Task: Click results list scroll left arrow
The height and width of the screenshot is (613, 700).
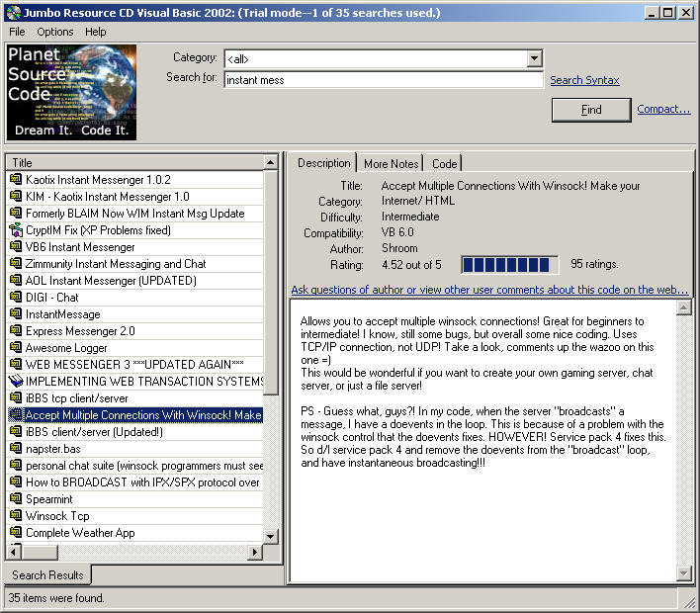Action: 14,552
